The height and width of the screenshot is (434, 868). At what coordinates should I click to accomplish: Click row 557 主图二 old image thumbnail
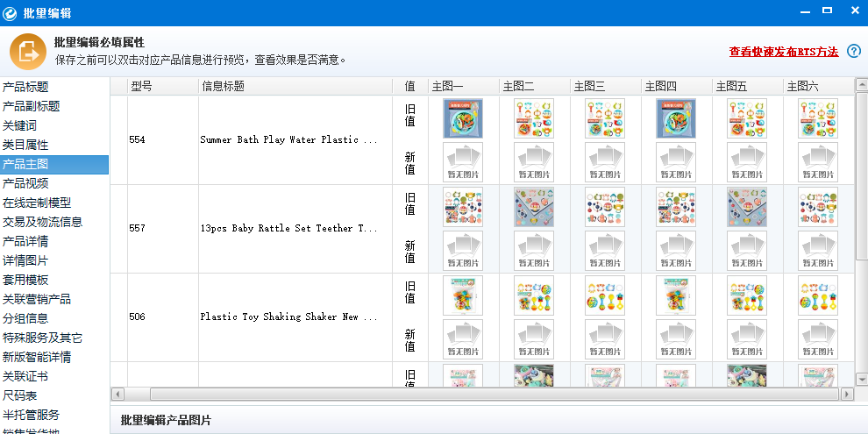pyautogui.click(x=534, y=207)
